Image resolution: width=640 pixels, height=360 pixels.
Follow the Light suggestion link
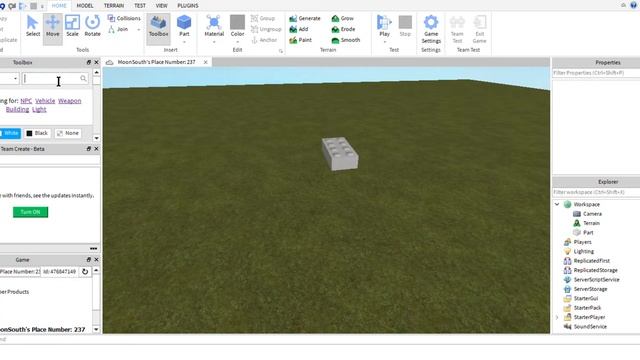39,109
